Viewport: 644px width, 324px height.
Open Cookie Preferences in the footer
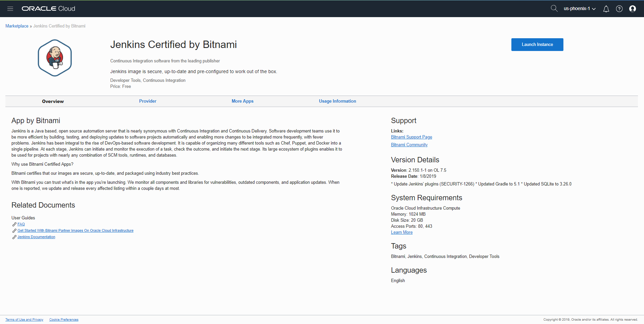[x=64, y=320]
